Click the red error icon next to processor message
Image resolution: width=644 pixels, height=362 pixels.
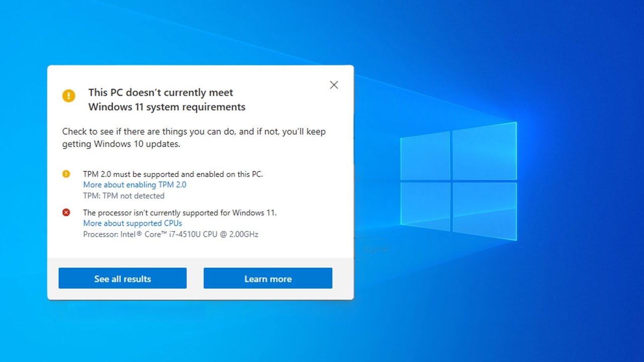coord(66,213)
